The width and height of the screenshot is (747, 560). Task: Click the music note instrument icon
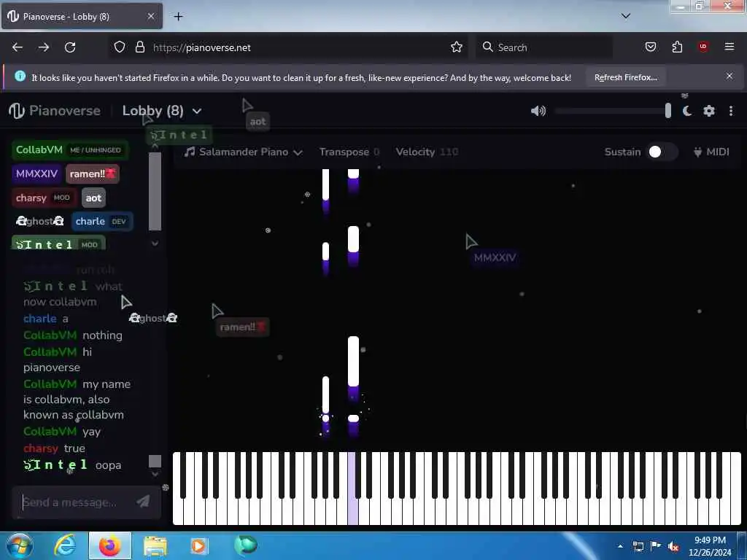click(190, 152)
